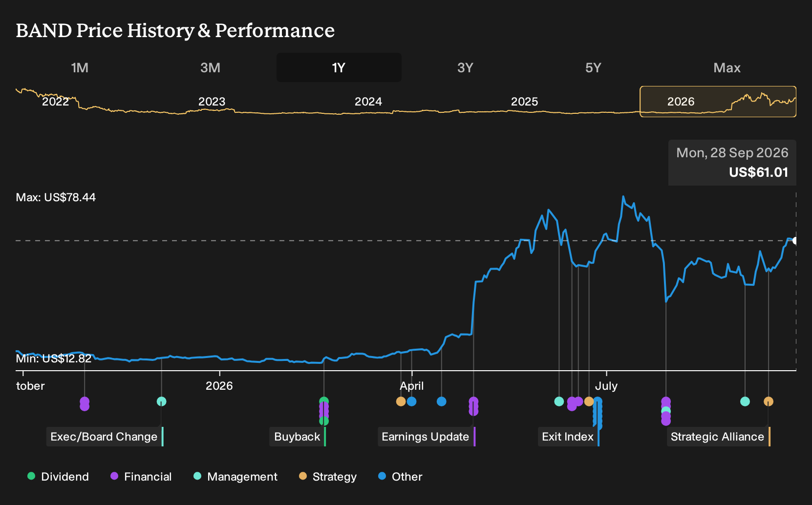Click the blue Other marker at April tick
The height and width of the screenshot is (505, 812).
click(x=412, y=401)
